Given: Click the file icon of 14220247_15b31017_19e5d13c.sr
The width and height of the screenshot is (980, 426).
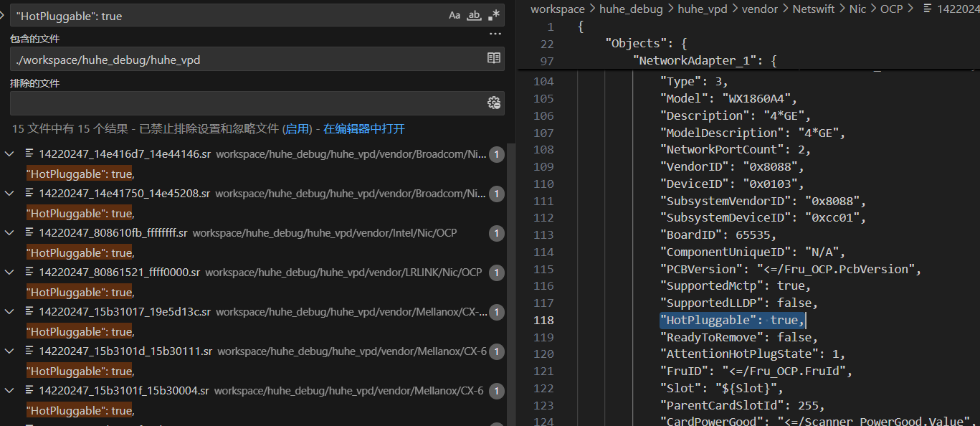Looking at the screenshot, I should (30, 311).
